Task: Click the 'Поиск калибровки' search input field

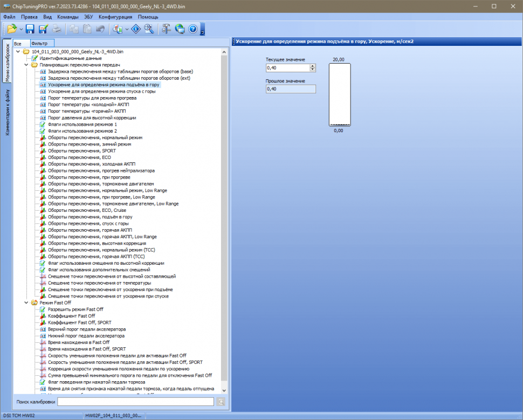Action: tap(136, 402)
